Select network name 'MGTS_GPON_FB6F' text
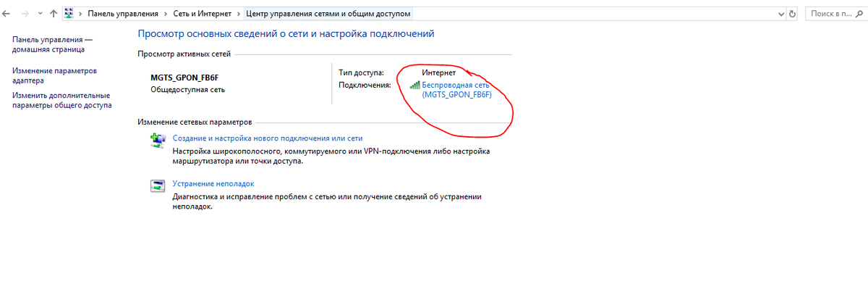This screenshot has height=292, width=868. tap(184, 77)
